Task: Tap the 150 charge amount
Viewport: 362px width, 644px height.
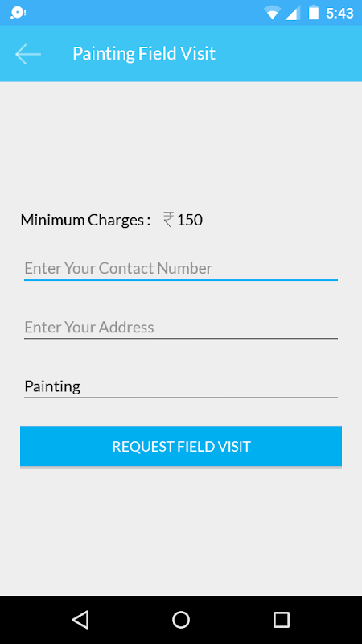Action: [x=190, y=220]
